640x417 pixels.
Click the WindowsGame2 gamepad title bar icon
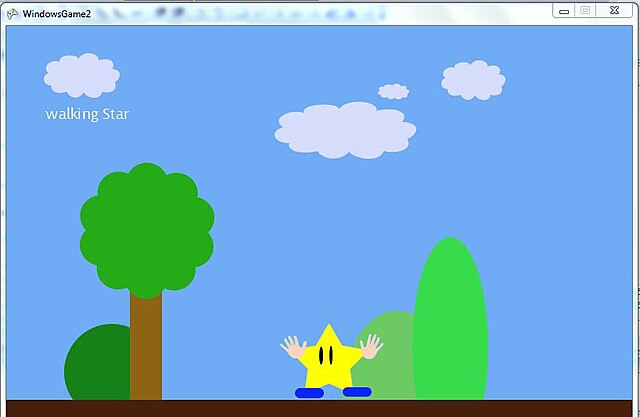(12, 14)
